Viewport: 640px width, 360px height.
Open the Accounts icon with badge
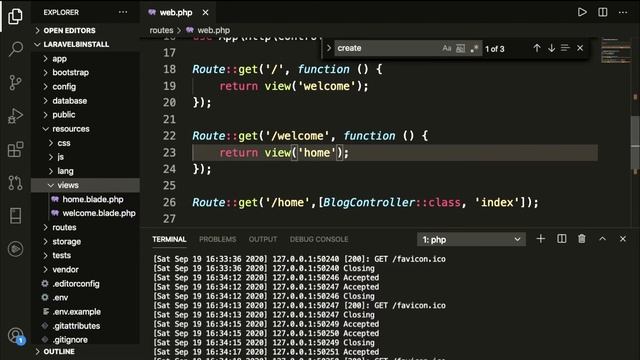(16, 336)
